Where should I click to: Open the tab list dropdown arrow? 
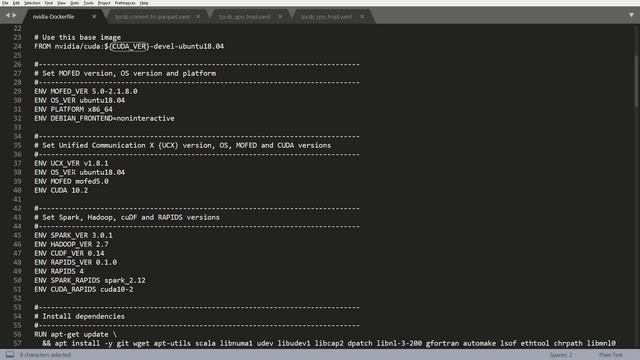click(x=631, y=15)
